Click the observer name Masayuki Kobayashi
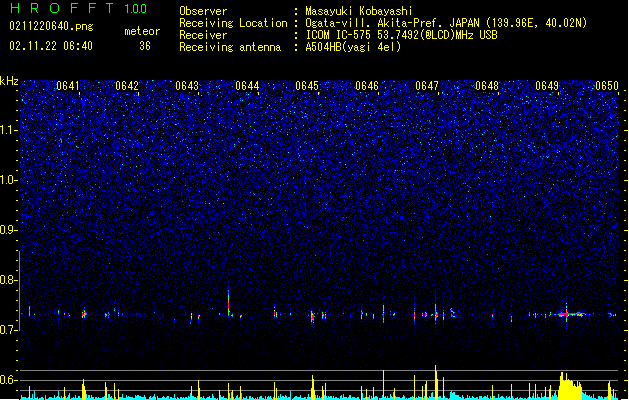 tap(359, 11)
